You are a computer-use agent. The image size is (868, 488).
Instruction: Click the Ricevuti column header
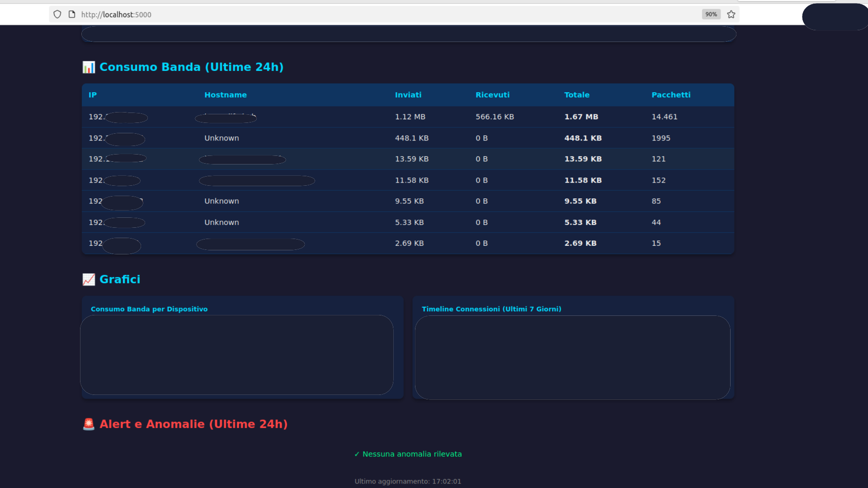492,95
